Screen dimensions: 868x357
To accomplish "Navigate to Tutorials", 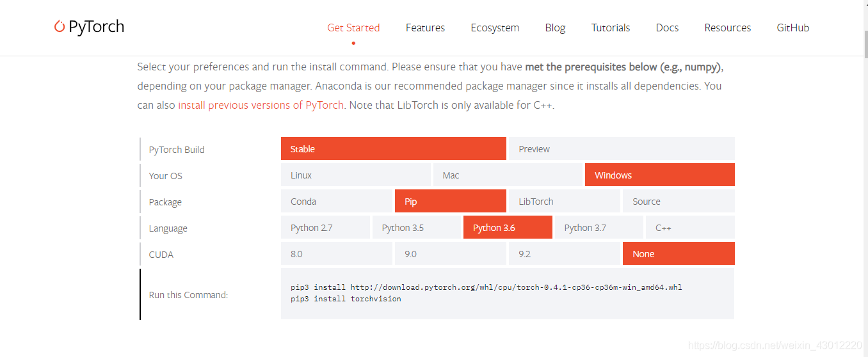I will click(610, 28).
